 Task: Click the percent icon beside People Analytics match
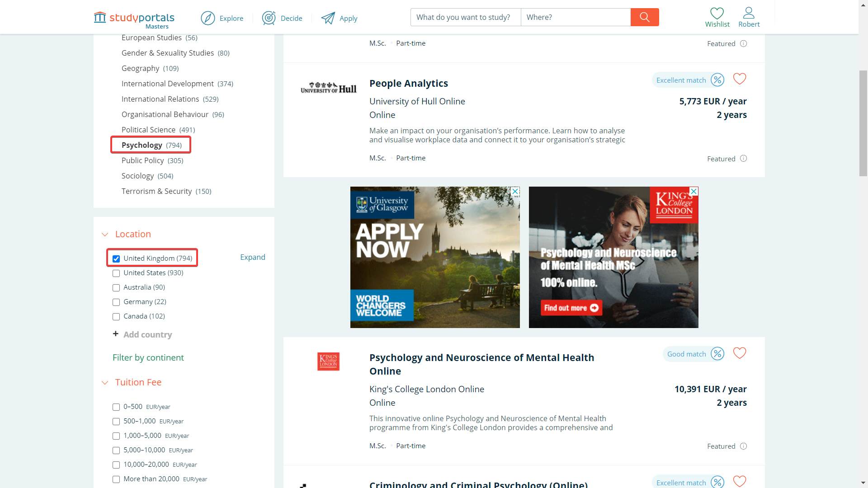(717, 80)
